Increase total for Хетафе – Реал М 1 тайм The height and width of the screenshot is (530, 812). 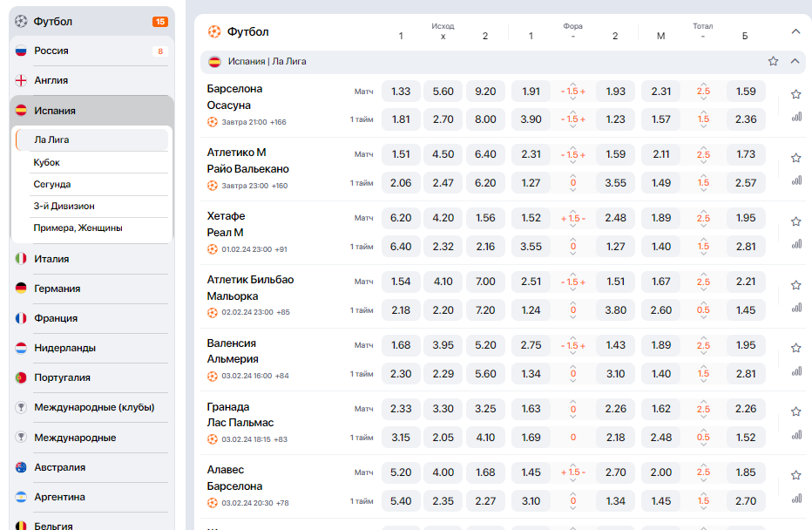tap(703, 240)
